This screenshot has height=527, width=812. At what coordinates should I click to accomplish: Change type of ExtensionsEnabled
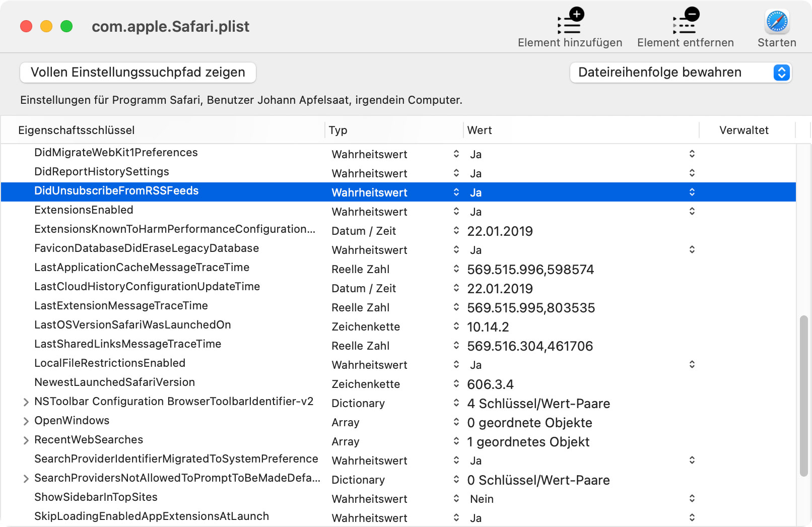[x=456, y=211]
